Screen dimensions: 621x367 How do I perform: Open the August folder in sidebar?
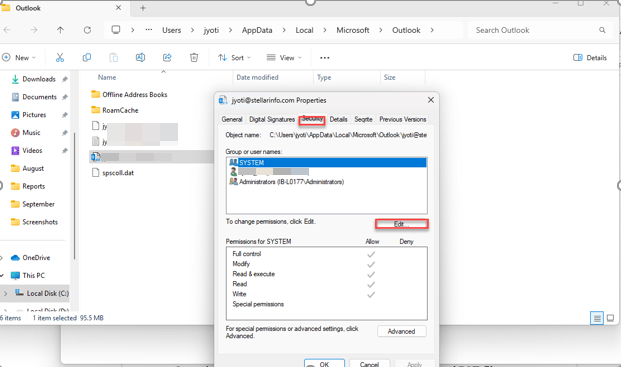click(33, 168)
